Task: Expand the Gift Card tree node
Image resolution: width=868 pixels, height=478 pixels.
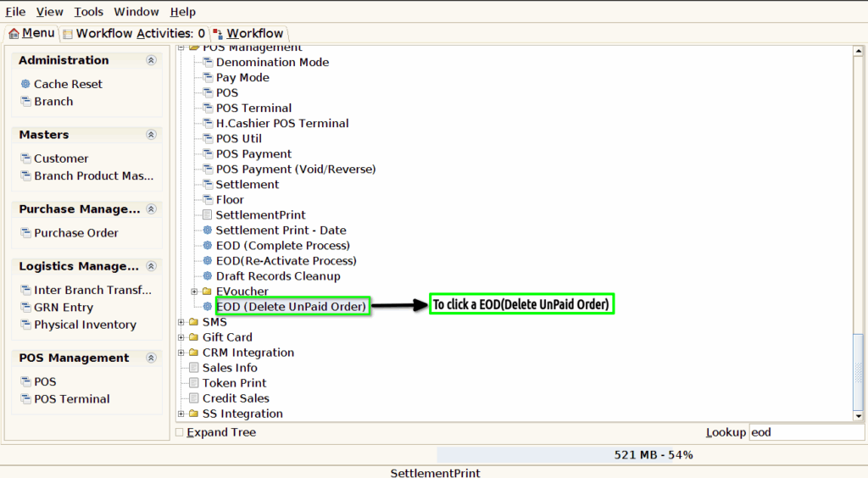Action: pyautogui.click(x=181, y=337)
